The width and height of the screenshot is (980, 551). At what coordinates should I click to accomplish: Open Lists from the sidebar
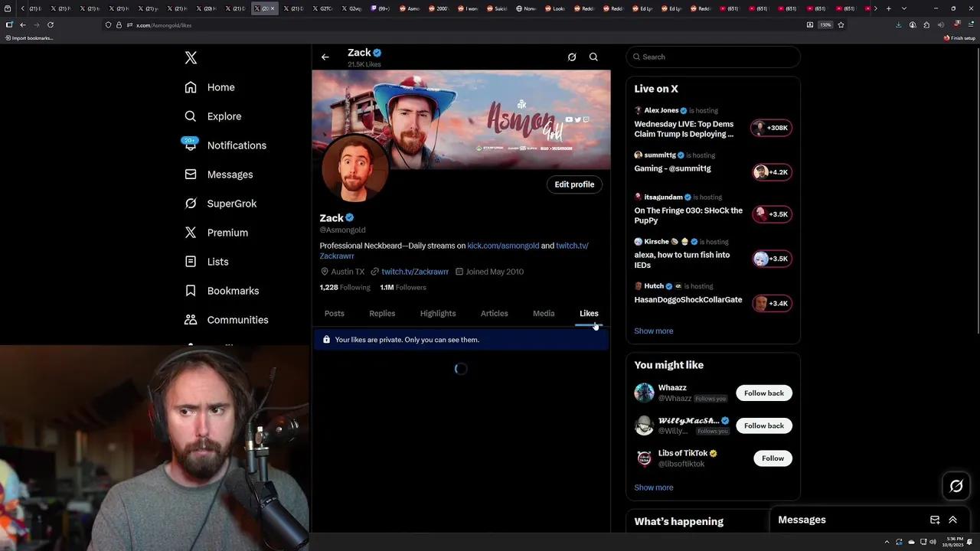click(207, 262)
